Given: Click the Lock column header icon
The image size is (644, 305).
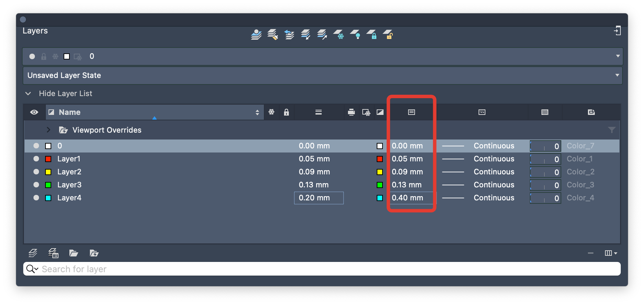Looking at the screenshot, I should [x=286, y=112].
